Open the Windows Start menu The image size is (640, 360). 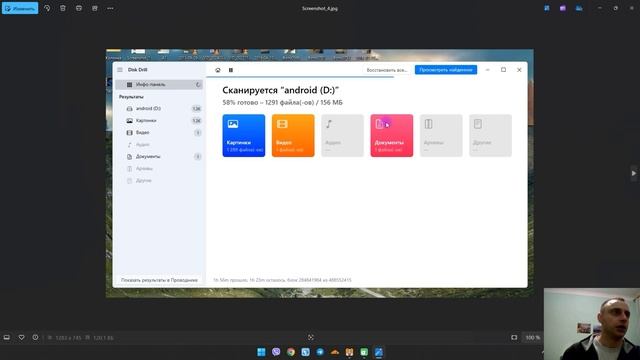click(x=261, y=352)
